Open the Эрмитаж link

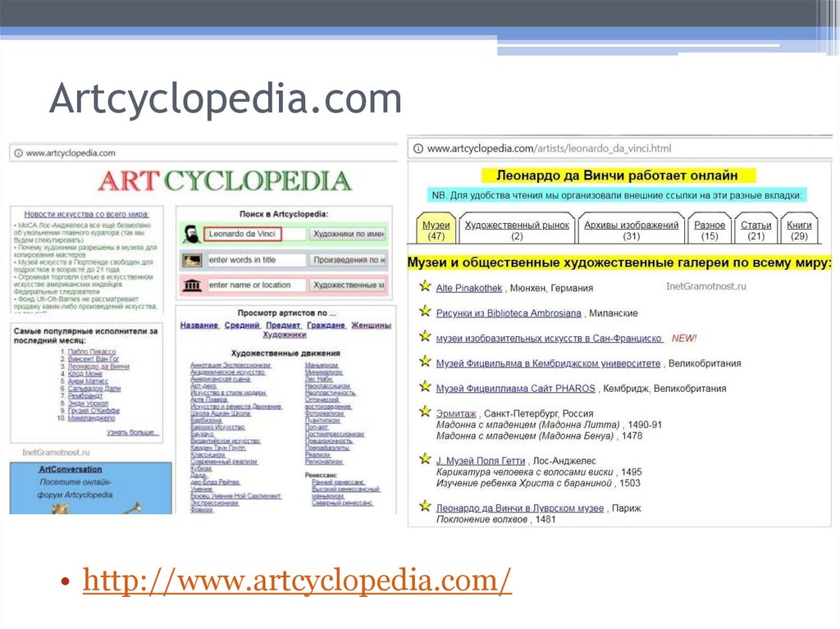456,414
